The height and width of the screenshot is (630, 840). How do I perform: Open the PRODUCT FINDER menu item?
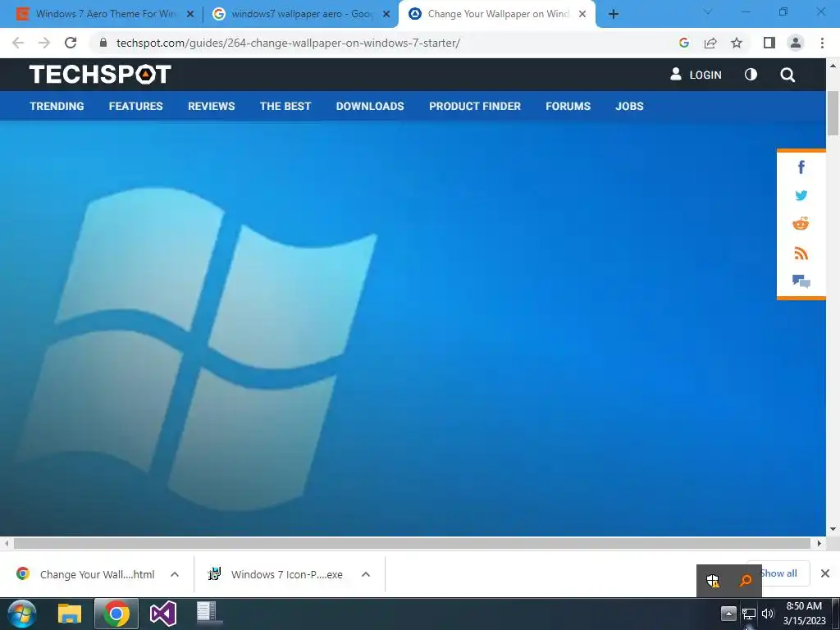pos(475,106)
